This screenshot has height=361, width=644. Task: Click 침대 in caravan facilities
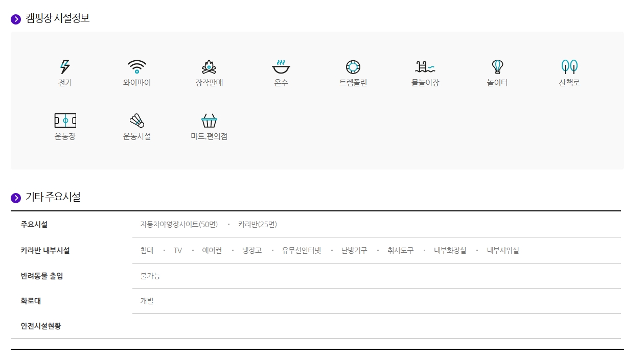click(147, 250)
